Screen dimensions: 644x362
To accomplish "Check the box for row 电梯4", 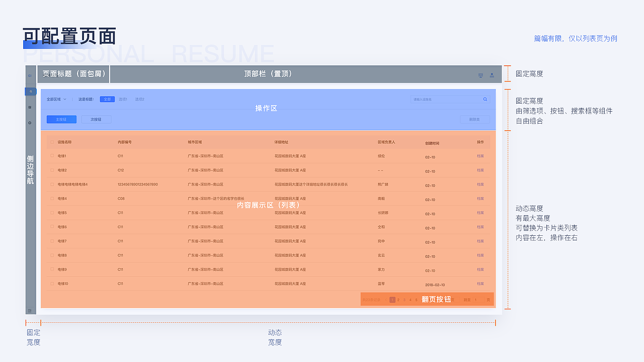I will click(52, 198).
